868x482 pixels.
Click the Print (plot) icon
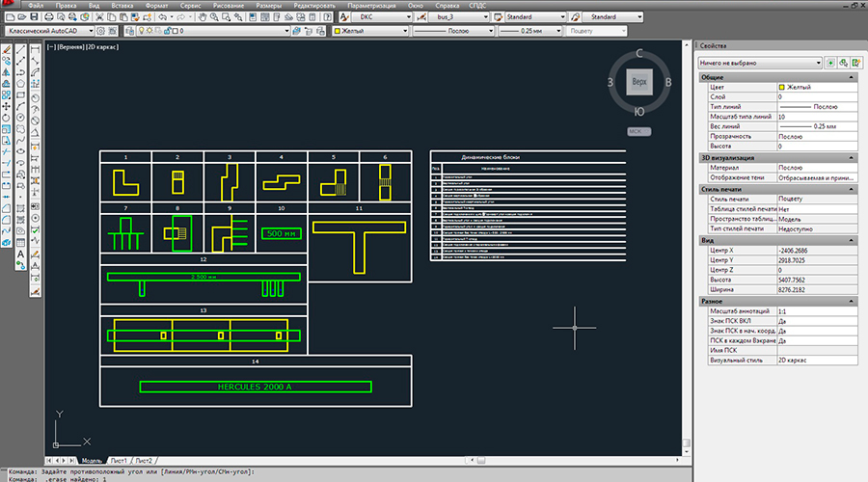coord(47,17)
